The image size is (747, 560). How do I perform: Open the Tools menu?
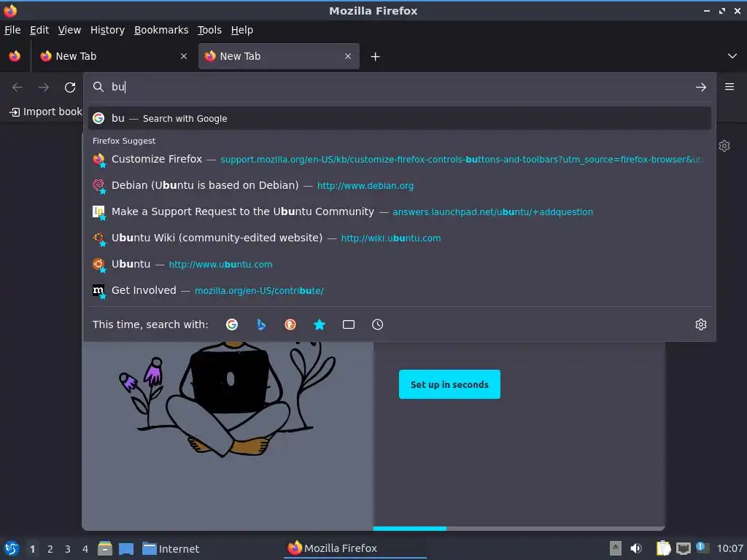click(x=209, y=30)
